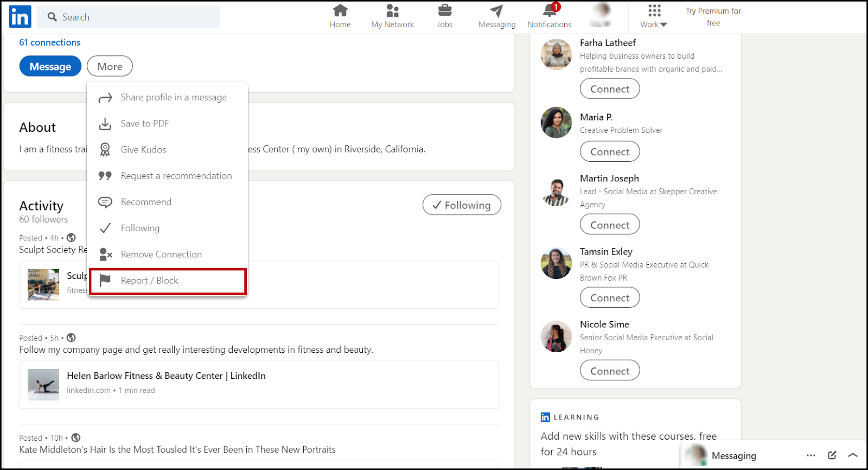This screenshot has height=470, width=868.
Task: Click Nicole Sime's name
Action: point(604,324)
